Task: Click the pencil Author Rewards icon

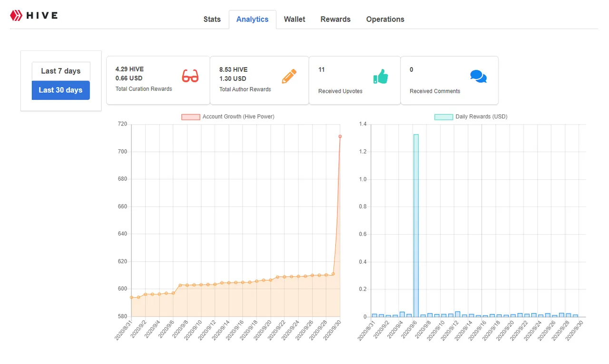Action: click(289, 76)
